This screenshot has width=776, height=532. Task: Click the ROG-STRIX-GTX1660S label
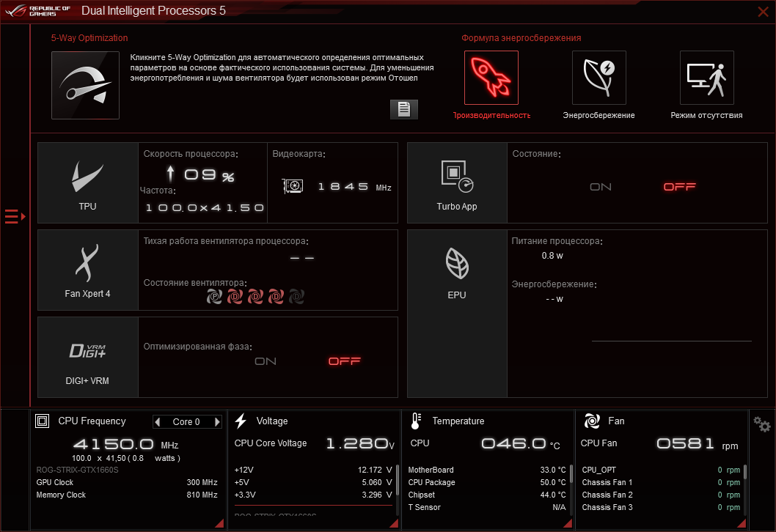pyautogui.click(x=77, y=470)
